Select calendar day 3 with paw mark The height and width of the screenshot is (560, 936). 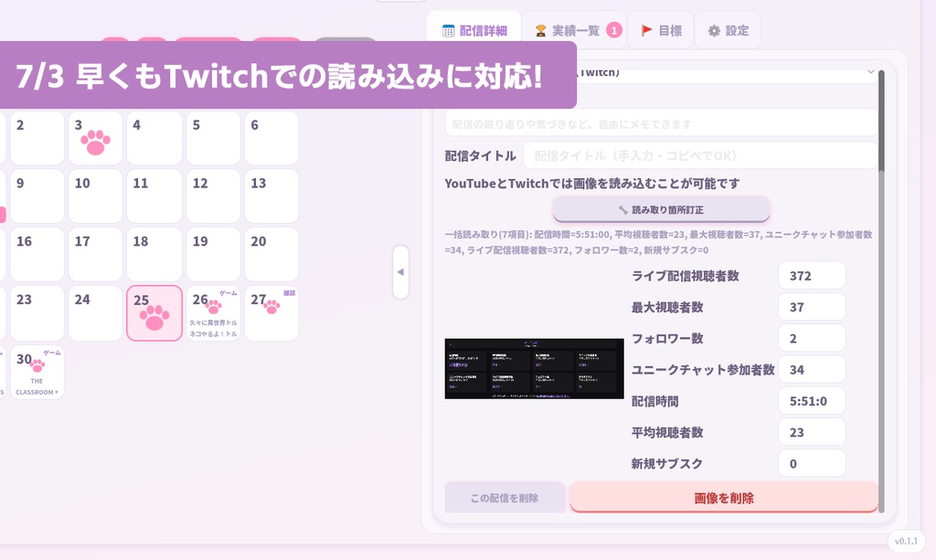pyautogui.click(x=95, y=138)
